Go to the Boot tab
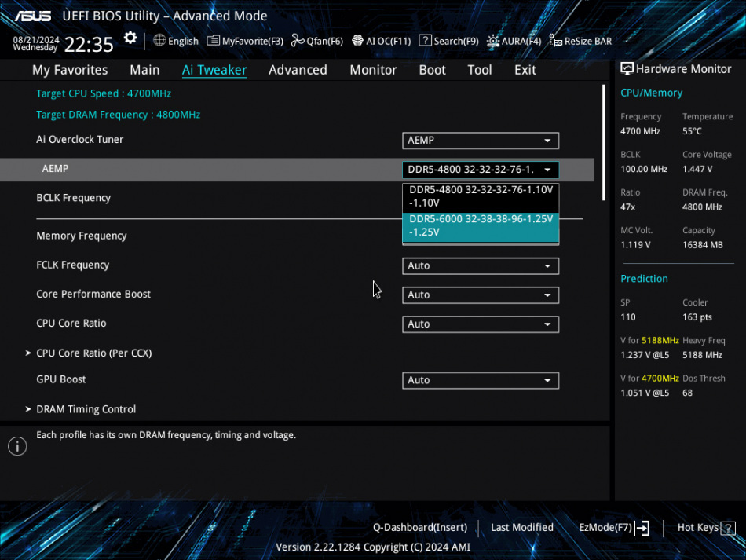Screen dimensions: 746x560 click(x=432, y=70)
